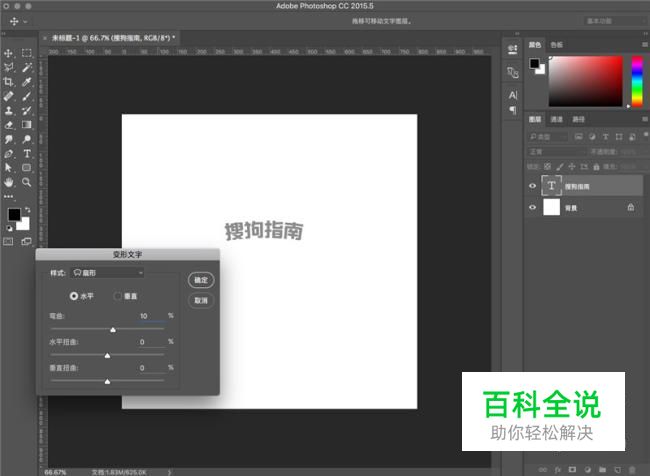Open the Move tool preset picker arrow
The width and height of the screenshot is (650, 476).
[25, 21]
